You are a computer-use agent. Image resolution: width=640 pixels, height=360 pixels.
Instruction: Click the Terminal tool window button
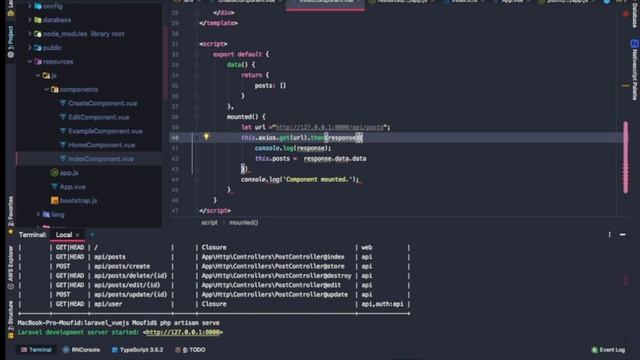point(36,350)
